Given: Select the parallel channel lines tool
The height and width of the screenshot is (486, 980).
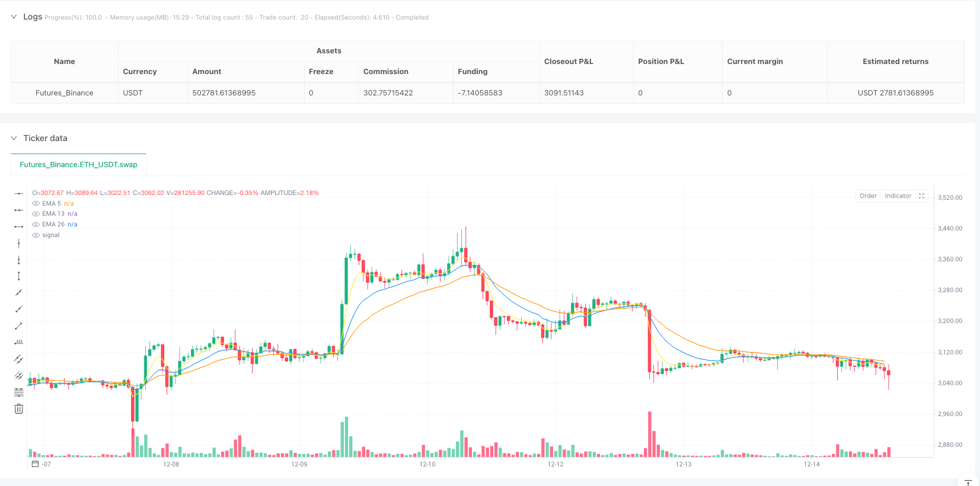Looking at the screenshot, I should (19, 359).
